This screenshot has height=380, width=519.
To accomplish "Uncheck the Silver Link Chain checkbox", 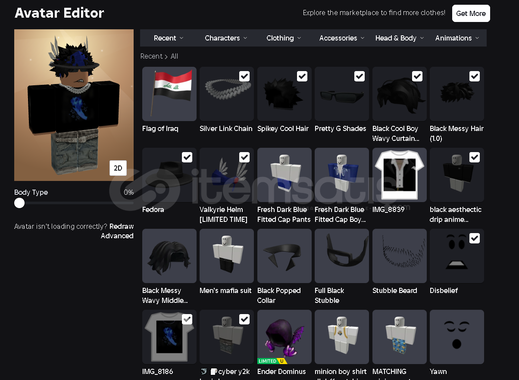I will point(244,76).
